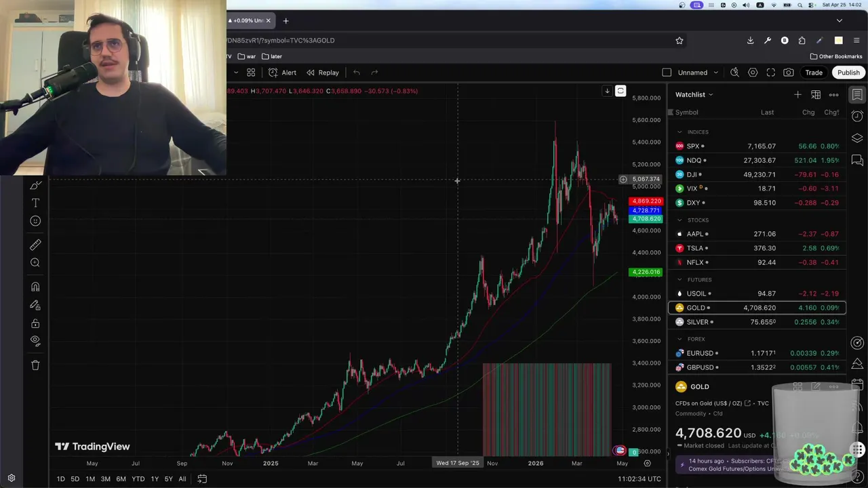Select TSLA in the watchlist
This screenshot has height=488, width=868.
click(x=757, y=248)
